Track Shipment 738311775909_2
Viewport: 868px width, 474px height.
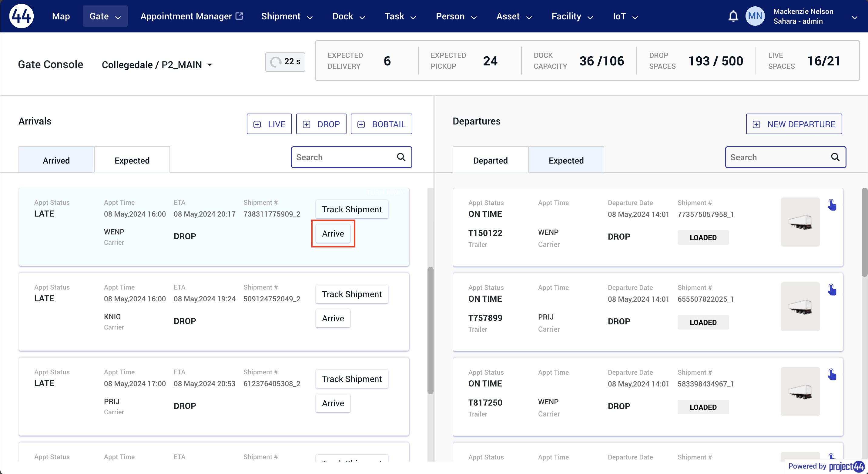(352, 209)
